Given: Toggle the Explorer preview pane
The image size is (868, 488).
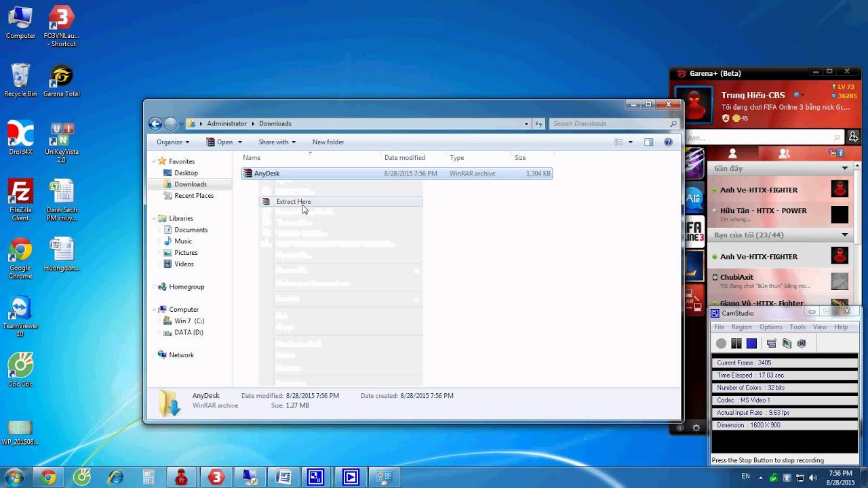Looking at the screenshot, I should coord(649,142).
